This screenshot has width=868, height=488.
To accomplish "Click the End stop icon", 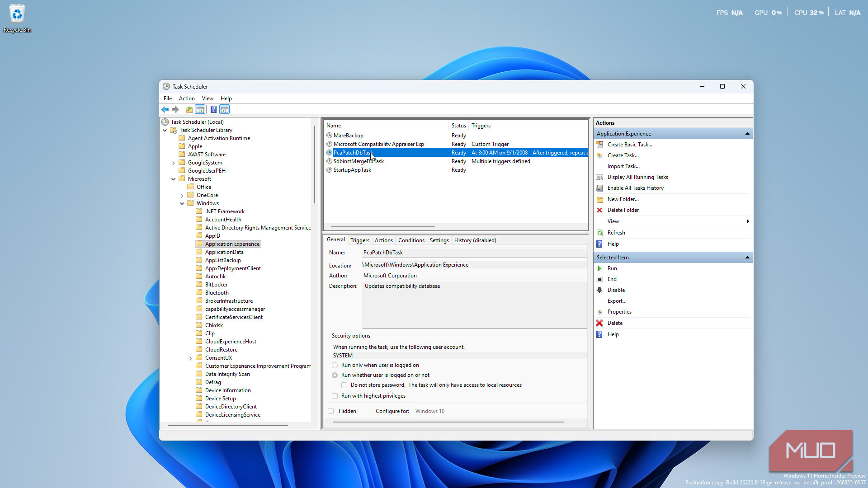I will [599, 279].
